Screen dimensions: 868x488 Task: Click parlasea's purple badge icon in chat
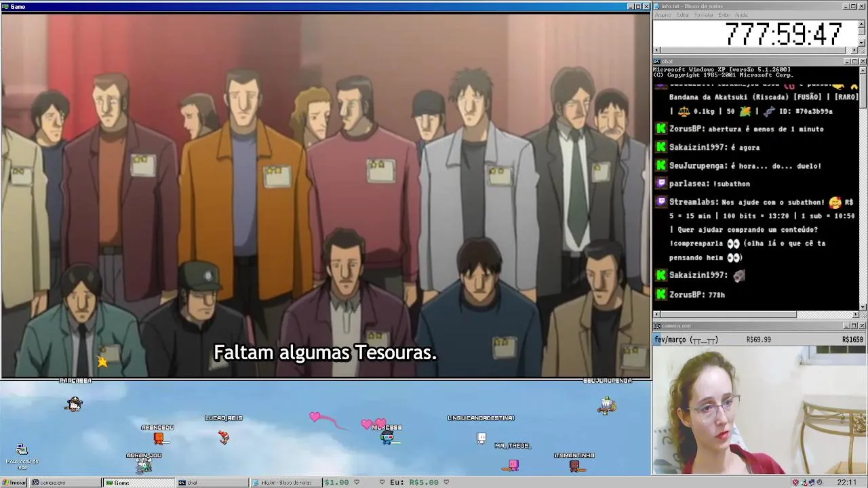[x=661, y=184]
